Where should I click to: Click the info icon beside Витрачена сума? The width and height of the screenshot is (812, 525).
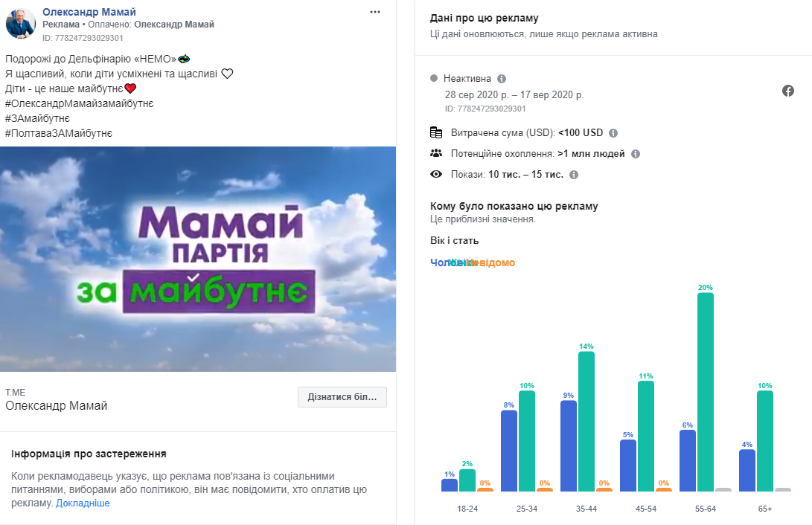[x=613, y=133]
